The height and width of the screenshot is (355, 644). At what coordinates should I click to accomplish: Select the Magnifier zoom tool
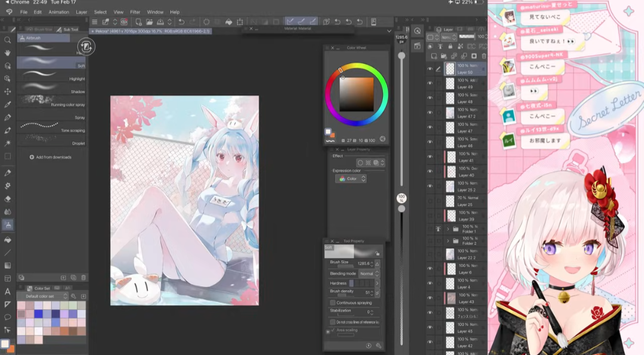pos(8,40)
